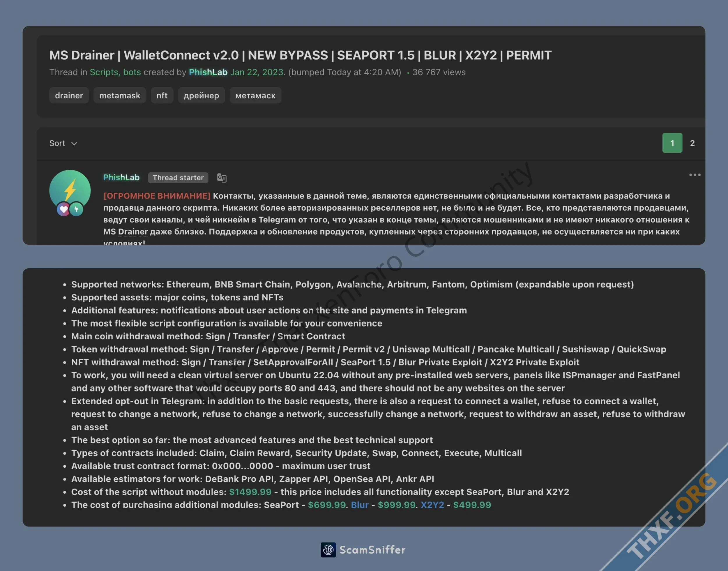Viewport: 728px width, 571px height.
Task: Click the blue Blur link
Action: 360,505
